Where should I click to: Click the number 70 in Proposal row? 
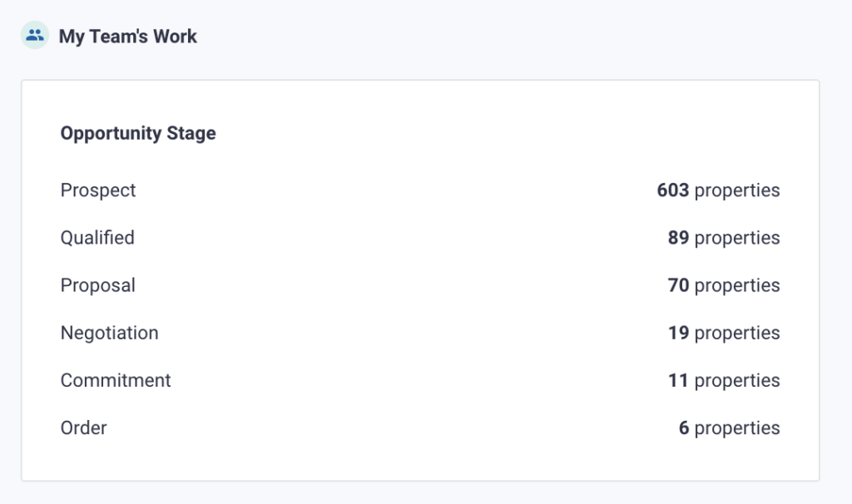click(678, 285)
